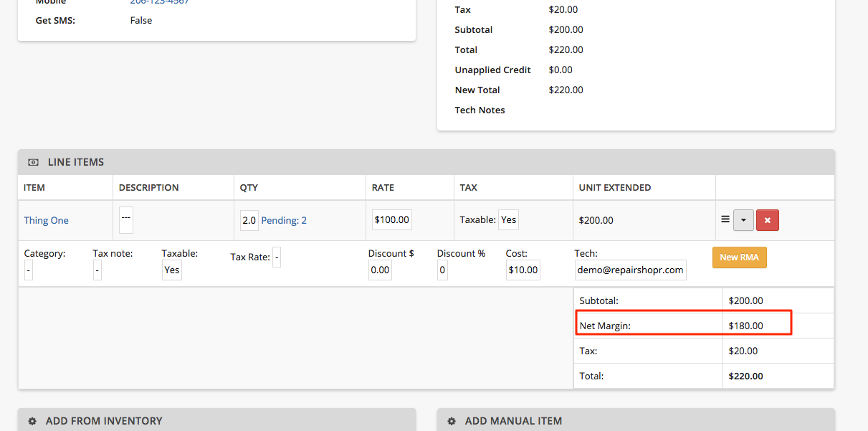This screenshot has height=431, width=868.
Task: Select the Discount $ input field
Action: [380, 270]
